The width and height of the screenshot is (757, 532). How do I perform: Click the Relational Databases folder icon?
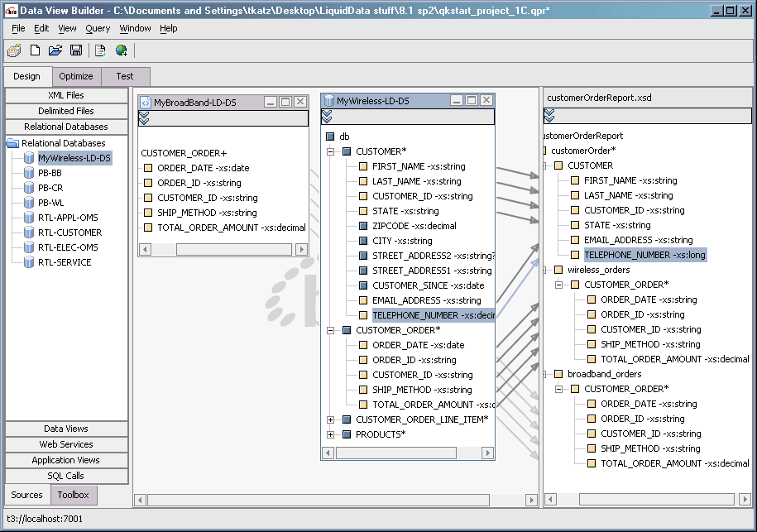click(12, 143)
